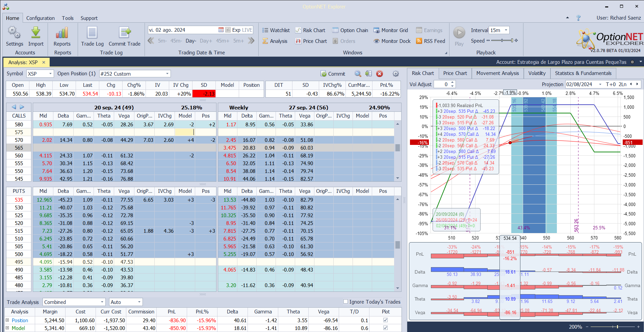Click the Model link in analysis table
Screen dimensions: 644x332
(x=18, y=328)
